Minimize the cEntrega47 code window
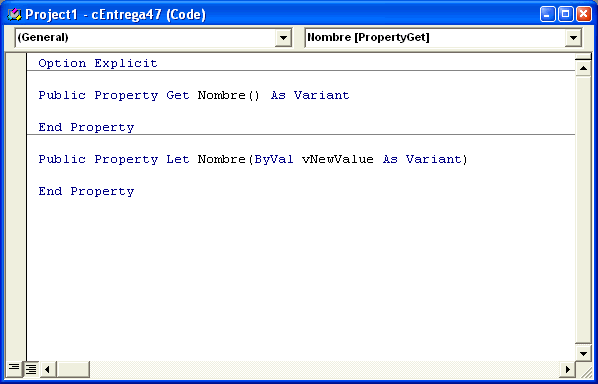 click(548, 14)
